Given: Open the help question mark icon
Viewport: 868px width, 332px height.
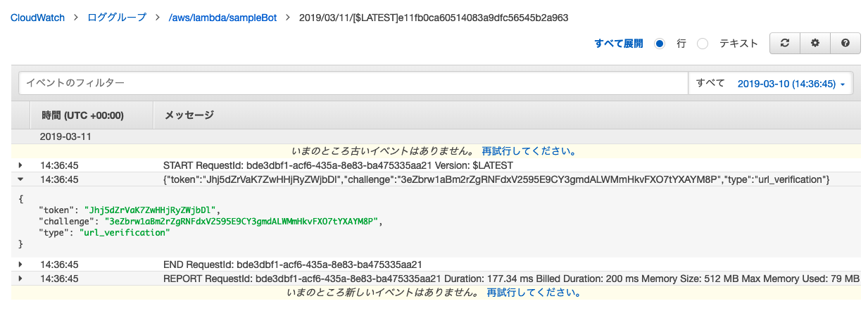Looking at the screenshot, I should click(845, 43).
